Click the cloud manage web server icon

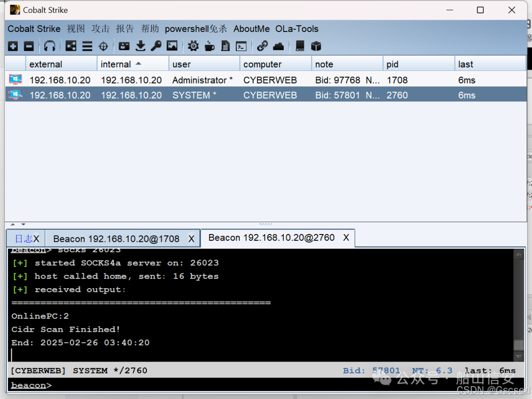pos(278,46)
